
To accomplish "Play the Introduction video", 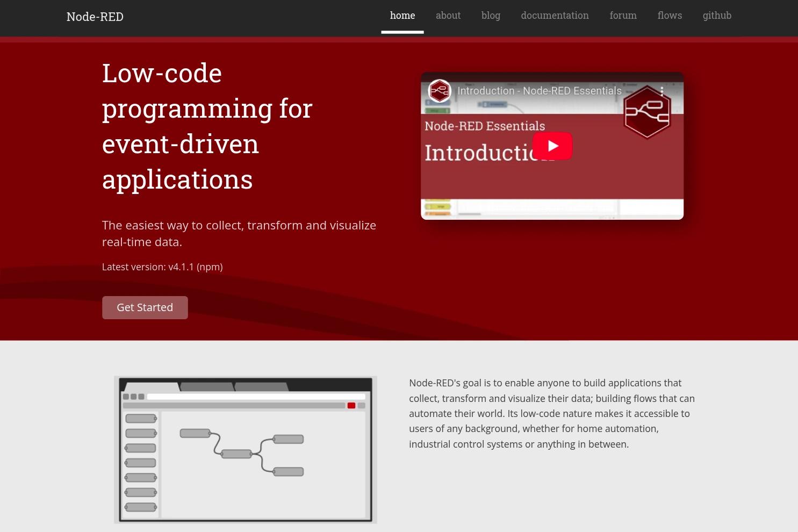I will click(x=552, y=146).
